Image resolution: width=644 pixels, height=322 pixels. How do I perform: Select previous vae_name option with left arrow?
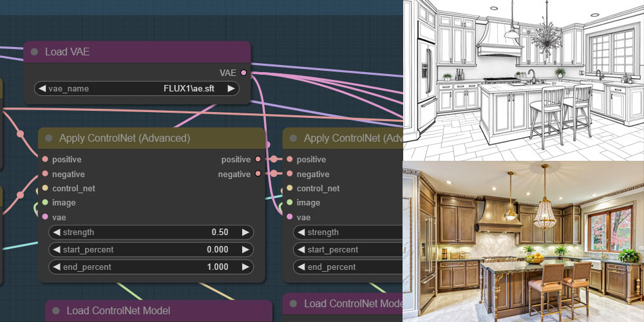[42, 88]
